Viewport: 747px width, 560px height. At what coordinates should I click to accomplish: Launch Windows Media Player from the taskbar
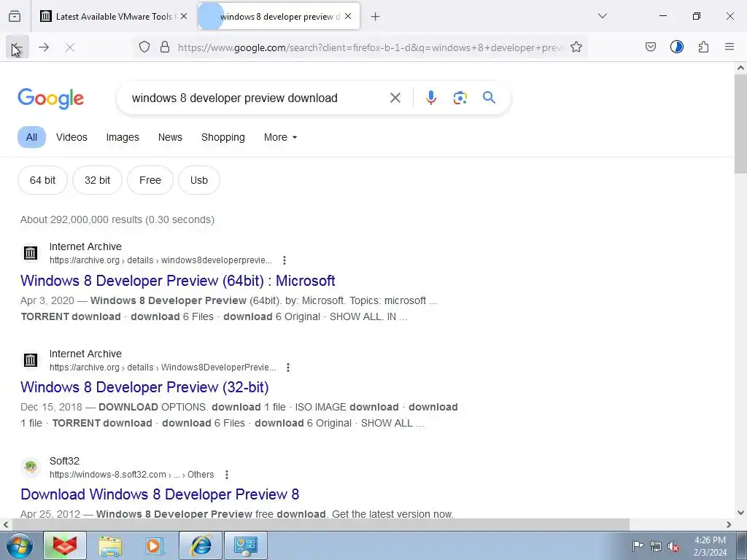(x=155, y=545)
